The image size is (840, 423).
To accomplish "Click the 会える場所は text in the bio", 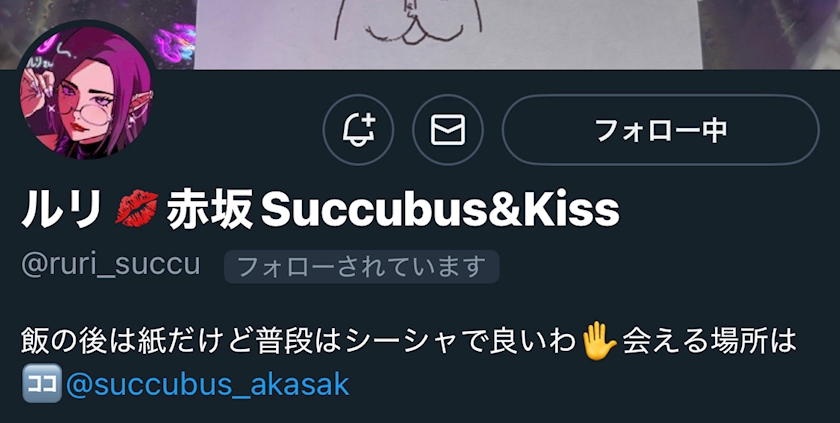I will coord(709,343).
